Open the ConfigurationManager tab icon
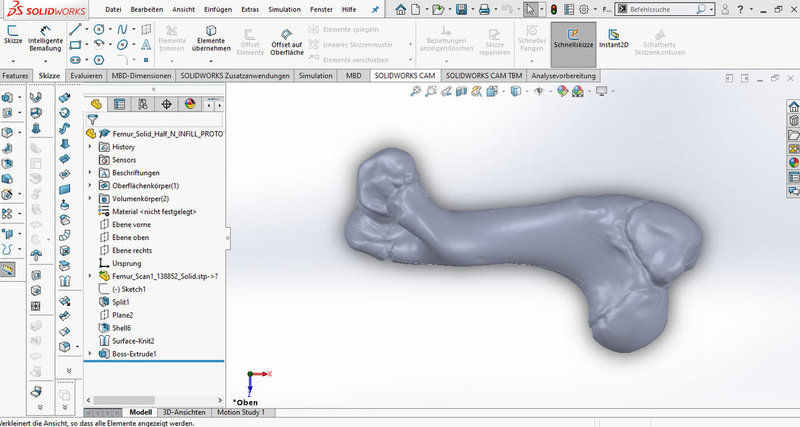800x427 pixels. pos(142,104)
